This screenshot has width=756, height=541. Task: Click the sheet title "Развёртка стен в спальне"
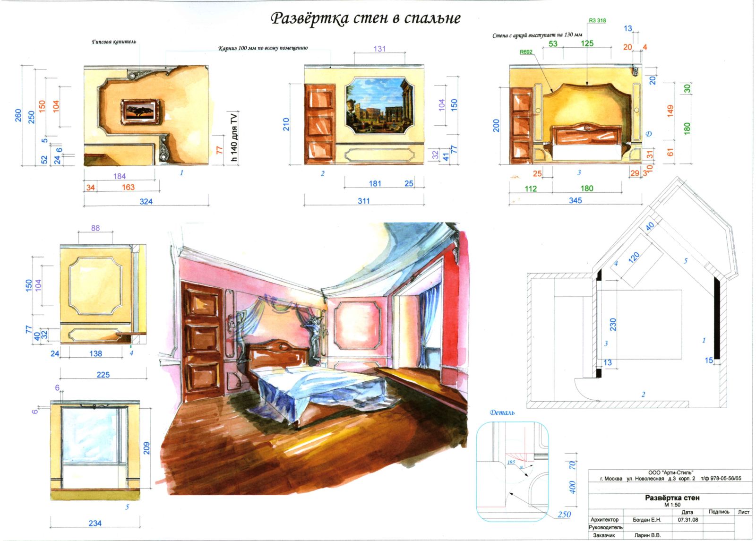(x=365, y=18)
